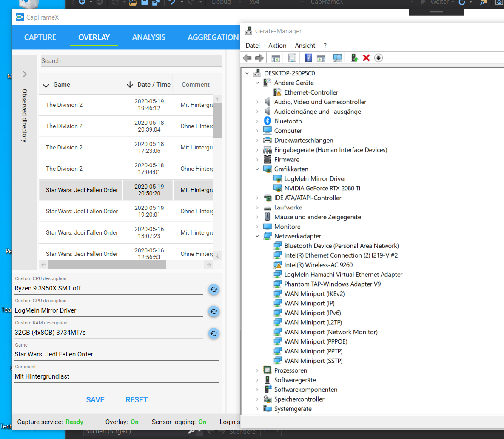Viewport: 504px width, 439px height.
Task: Select Star Wars record dated 2020-05-16 13:07:23
Action: pos(126,232)
